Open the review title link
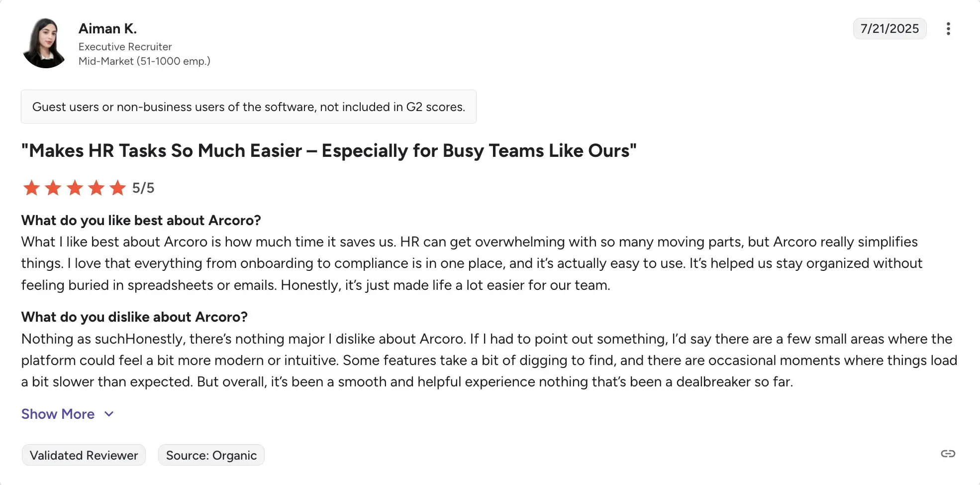The width and height of the screenshot is (980, 485). point(328,150)
